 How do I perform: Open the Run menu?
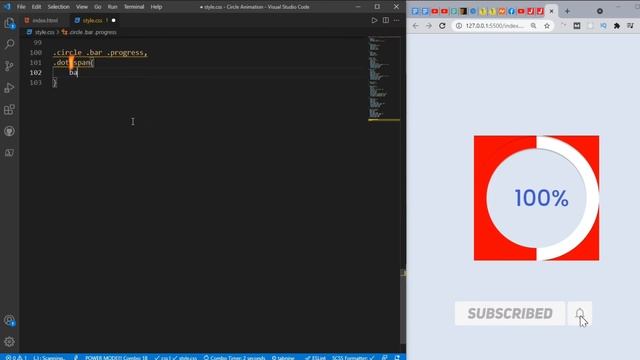click(x=112, y=7)
